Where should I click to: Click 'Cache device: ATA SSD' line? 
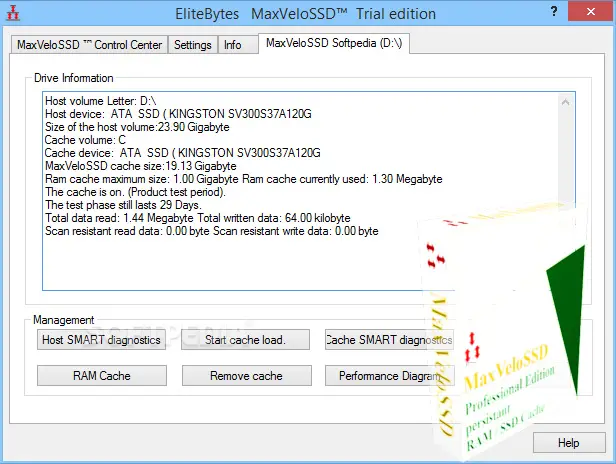(183, 153)
